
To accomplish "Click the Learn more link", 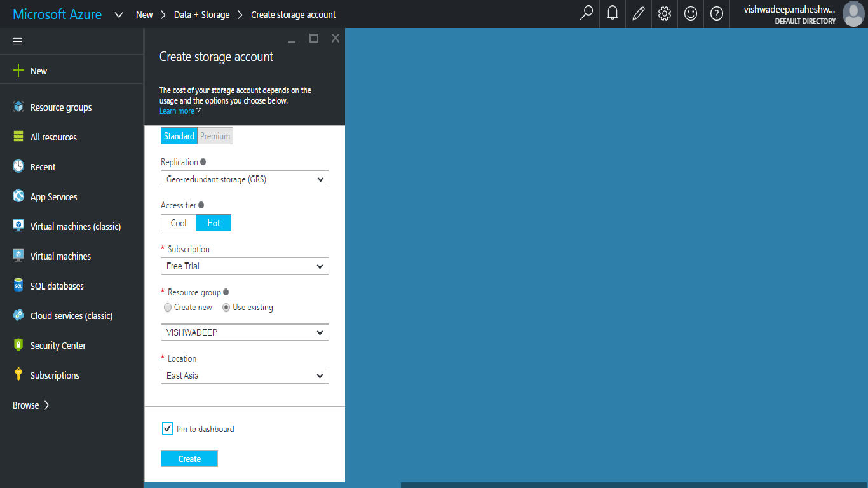I will tap(180, 111).
